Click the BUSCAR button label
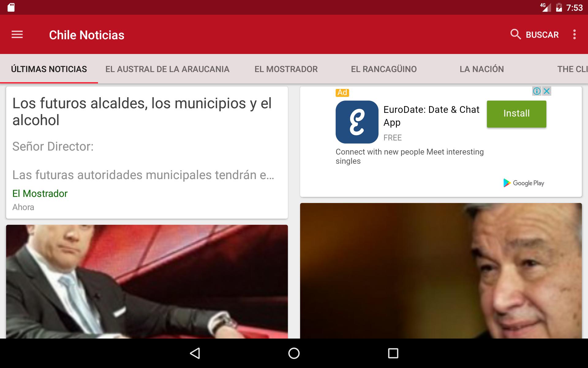The height and width of the screenshot is (368, 588). pyautogui.click(x=542, y=35)
